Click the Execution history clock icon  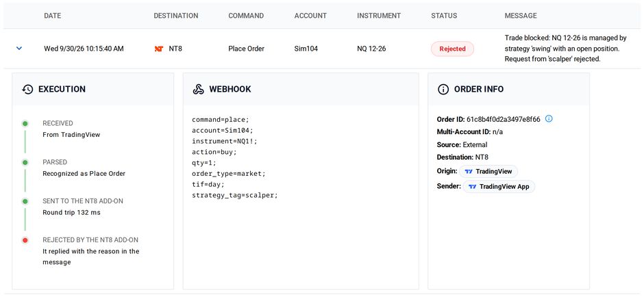[27, 90]
